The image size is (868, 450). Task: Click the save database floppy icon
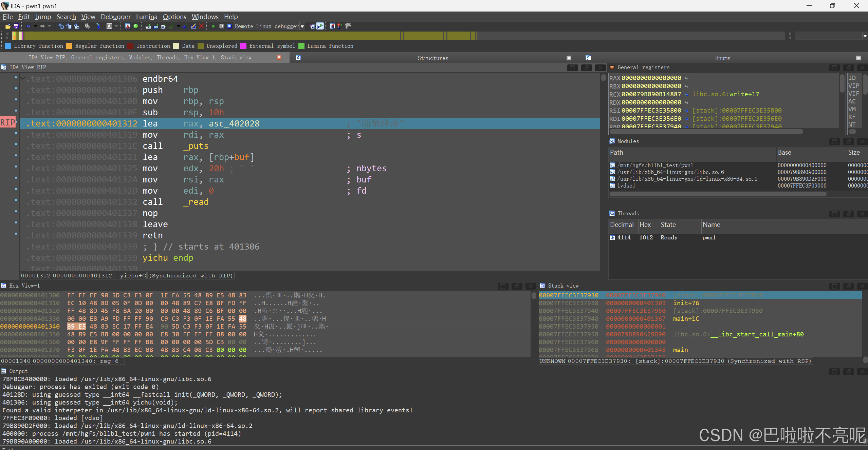point(16,26)
